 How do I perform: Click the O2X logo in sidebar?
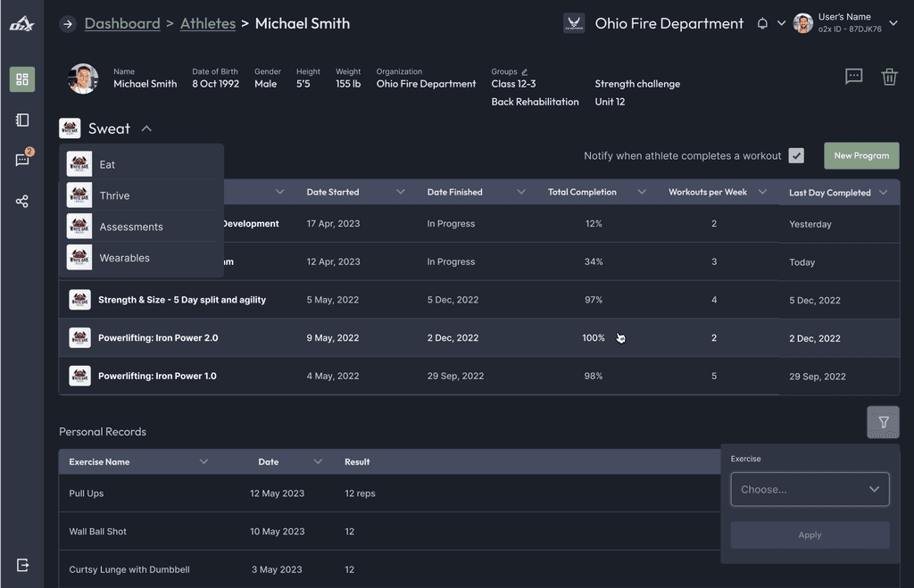pyautogui.click(x=21, y=24)
